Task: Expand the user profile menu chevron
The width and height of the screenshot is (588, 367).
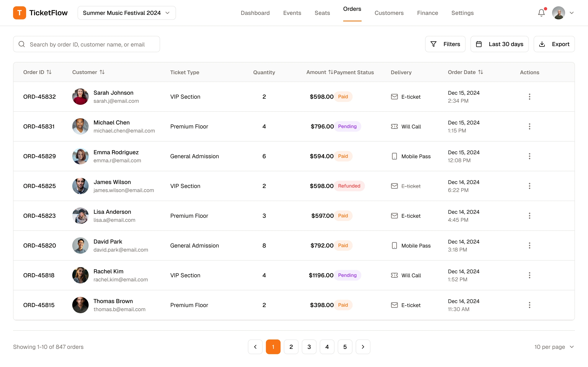Action: 571,13
